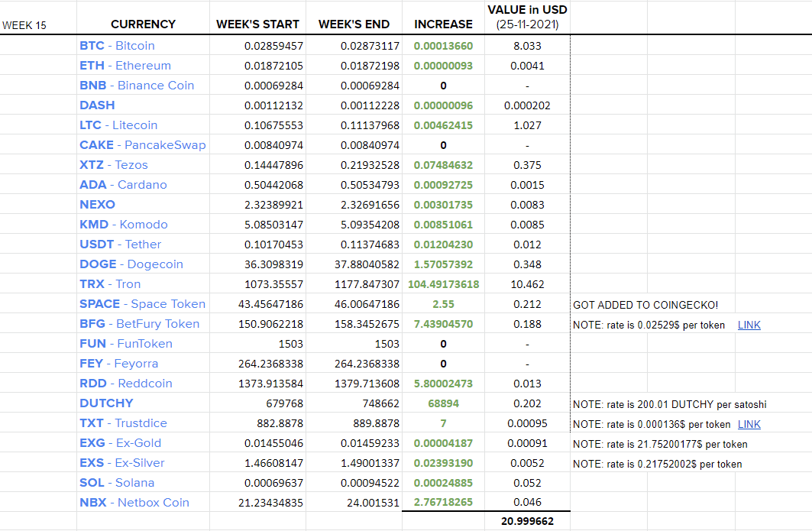The height and width of the screenshot is (531, 812).
Task: Select the WEEK'S END header cell
Action: click(x=354, y=24)
